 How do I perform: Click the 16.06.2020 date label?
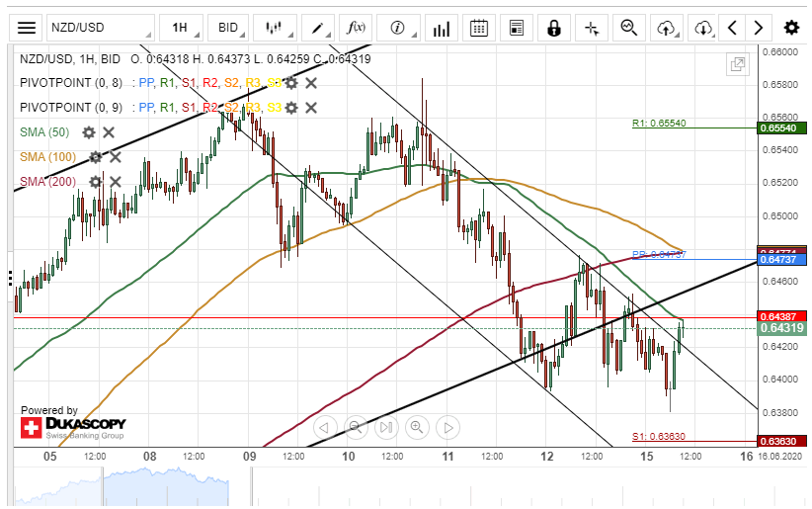(779, 457)
